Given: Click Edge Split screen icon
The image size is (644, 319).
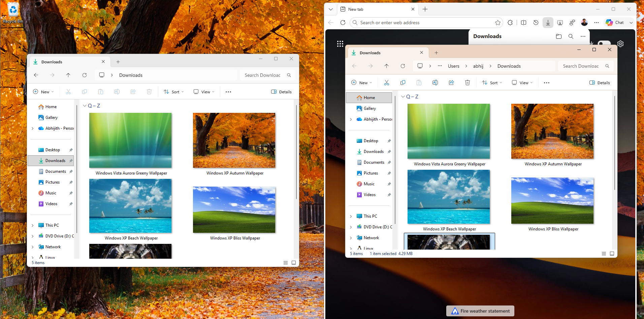Looking at the screenshot, I should [x=523, y=23].
